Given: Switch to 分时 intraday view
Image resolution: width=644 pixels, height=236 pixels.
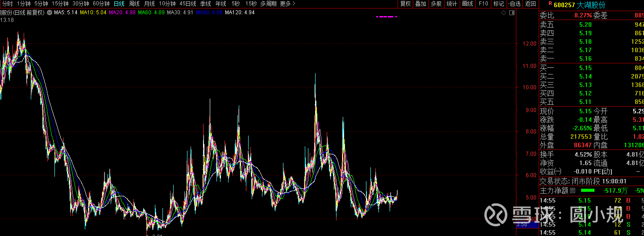Looking at the screenshot, I should pyautogui.click(x=8, y=4).
